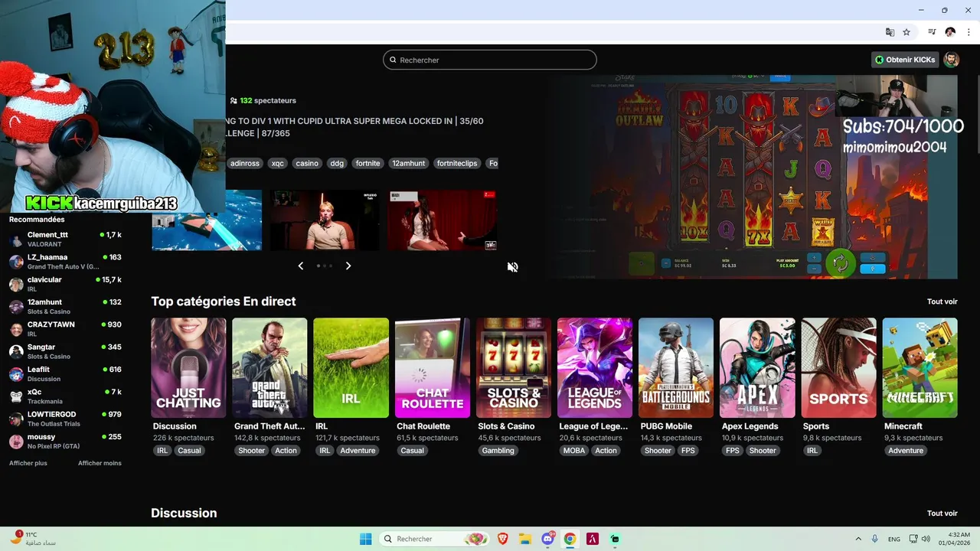Open the Chrome three-dot menu

pyautogui.click(x=969, y=32)
